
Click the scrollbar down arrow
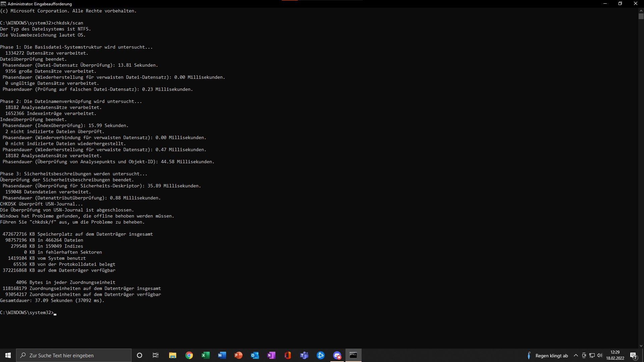coord(641,346)
